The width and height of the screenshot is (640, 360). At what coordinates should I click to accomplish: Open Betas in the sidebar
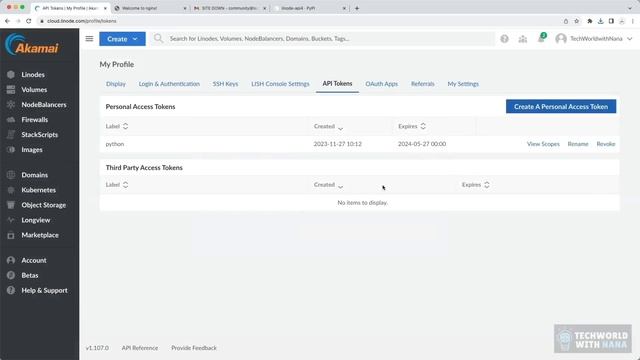(x=29, y=276)
